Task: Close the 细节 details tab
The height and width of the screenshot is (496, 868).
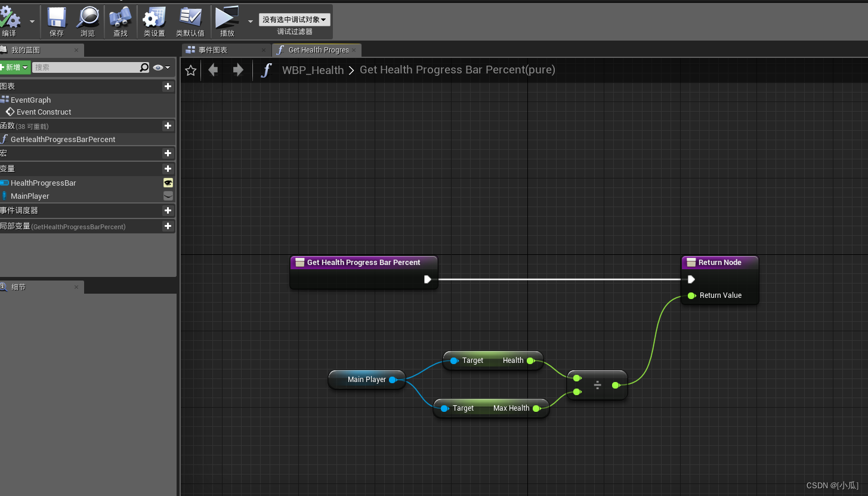Action: [76, 287]
